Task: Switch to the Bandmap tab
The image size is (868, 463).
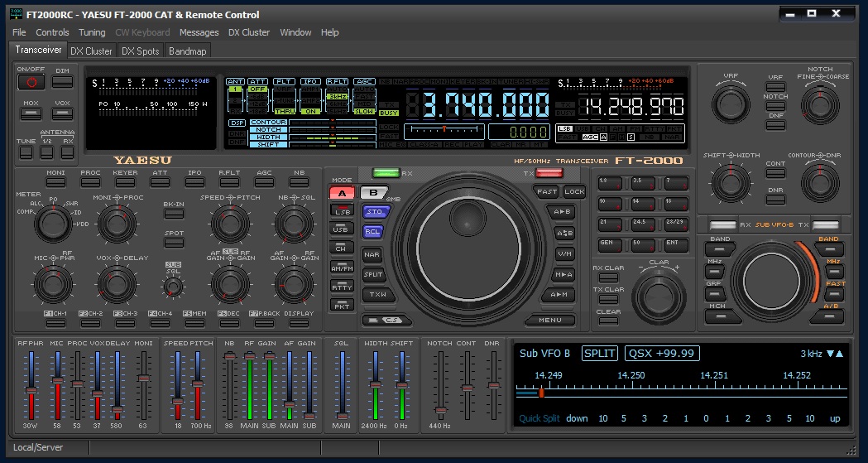Action: pos(188,51)
